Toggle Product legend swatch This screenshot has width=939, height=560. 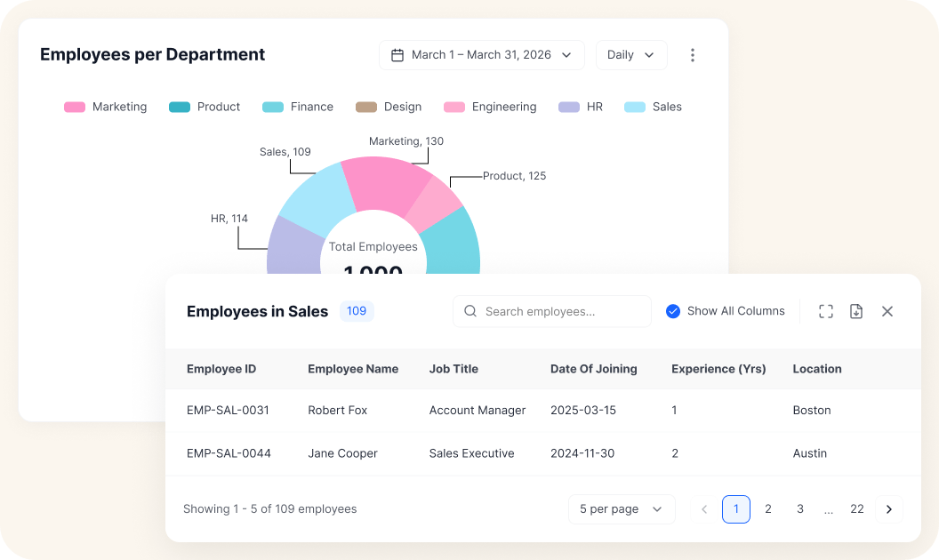pos(180,108)
